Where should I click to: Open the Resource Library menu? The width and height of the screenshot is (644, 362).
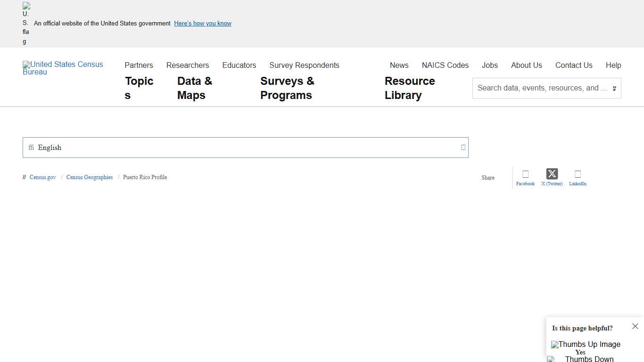(x=410, y=88)
